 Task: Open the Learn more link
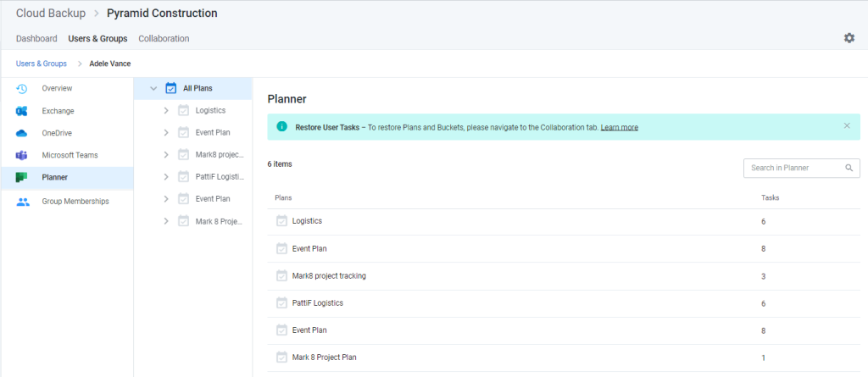point(620,127)
